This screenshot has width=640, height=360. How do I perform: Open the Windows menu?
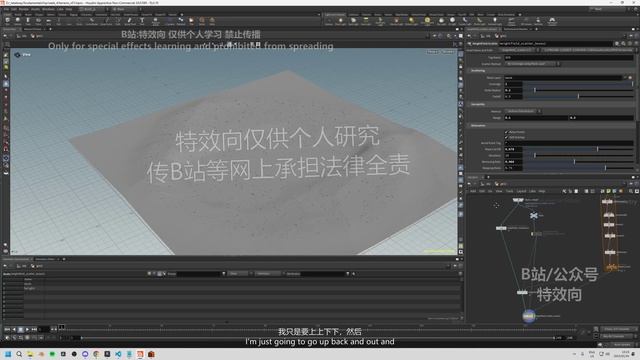[48, 9]
